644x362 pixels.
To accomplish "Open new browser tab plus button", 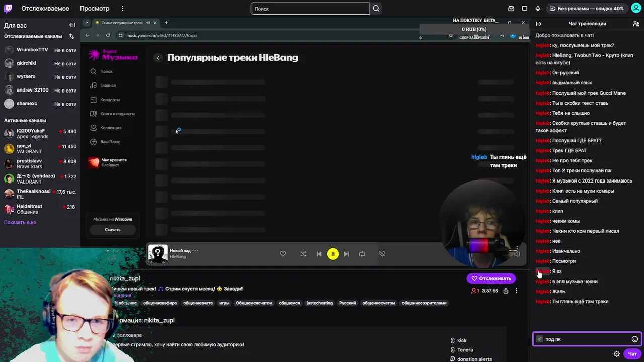I will [166, 23].
